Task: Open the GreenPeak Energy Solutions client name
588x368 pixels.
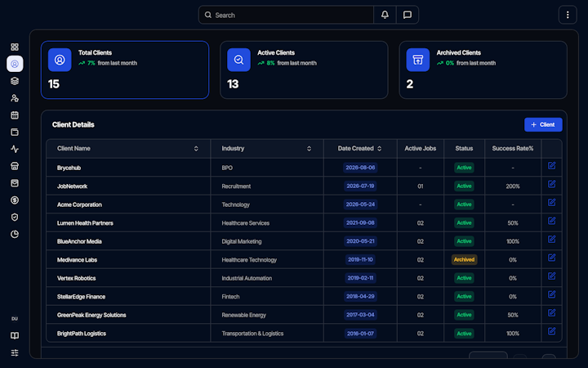Action: tap(91, 315)
